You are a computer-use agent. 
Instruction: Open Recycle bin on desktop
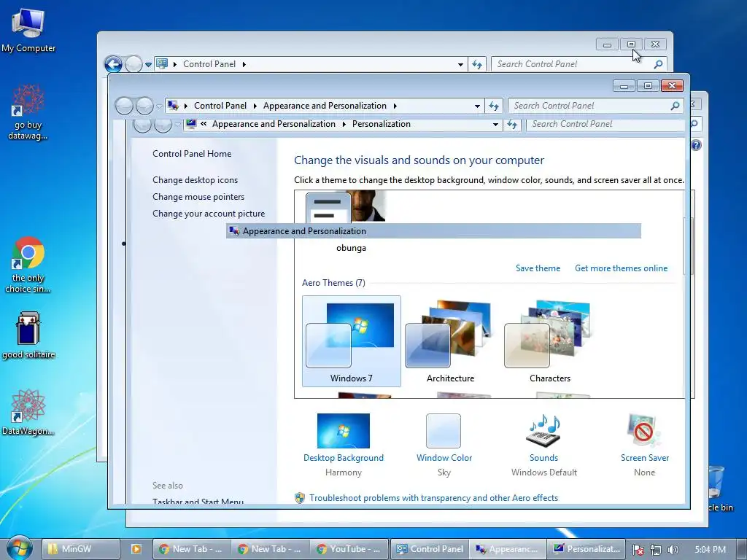[718, 488]
